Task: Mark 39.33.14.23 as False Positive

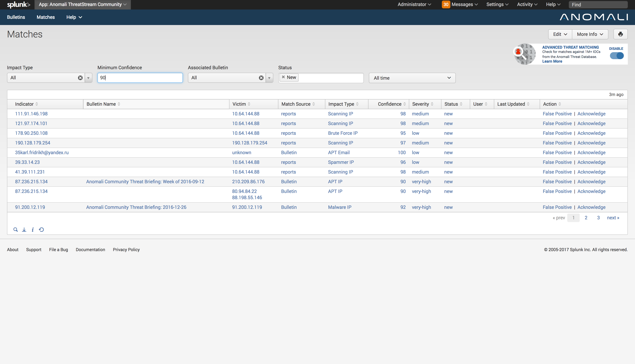Action: pos(557,162)
